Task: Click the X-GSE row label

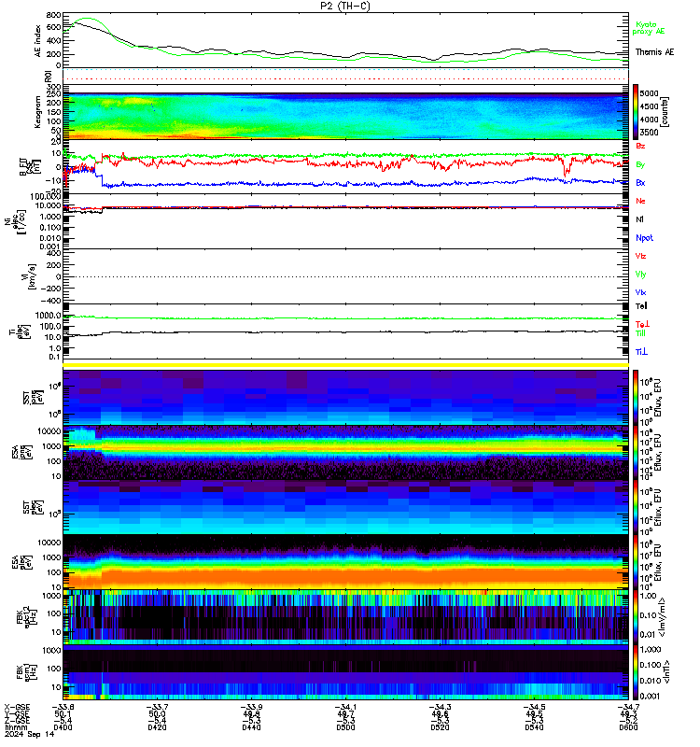Action: [17, 707]
